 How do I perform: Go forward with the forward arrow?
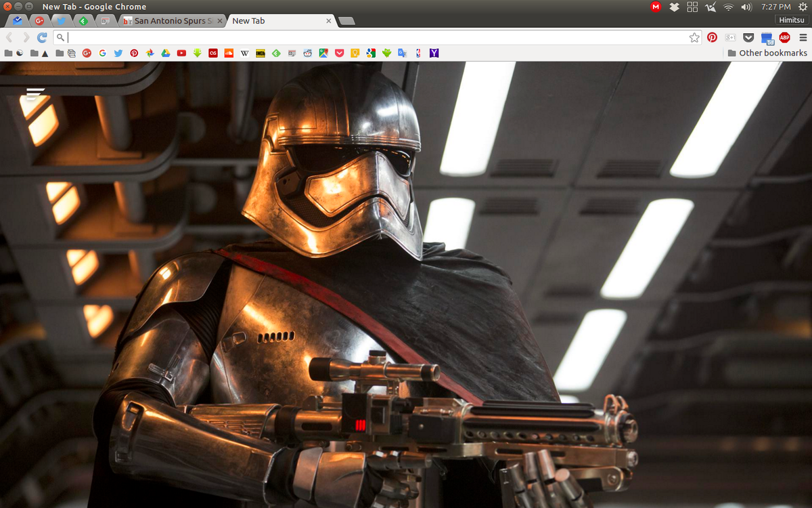coord(26,38)
